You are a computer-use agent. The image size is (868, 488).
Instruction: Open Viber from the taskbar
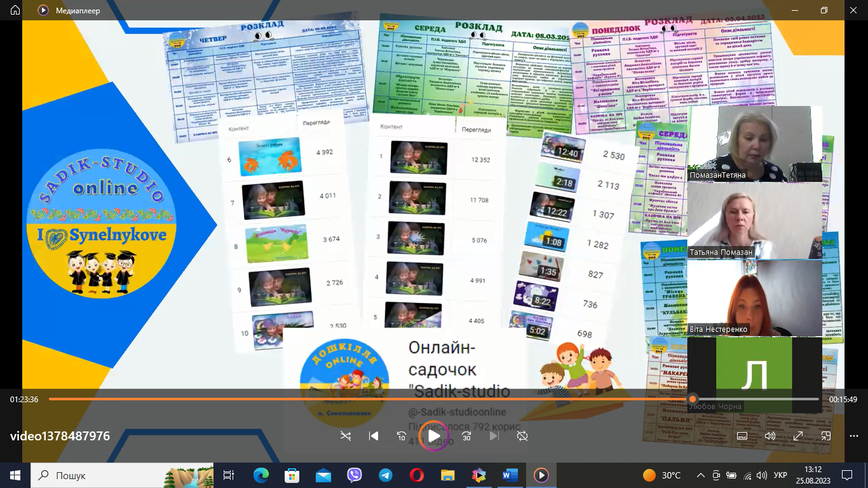click(x=355, y=475)
